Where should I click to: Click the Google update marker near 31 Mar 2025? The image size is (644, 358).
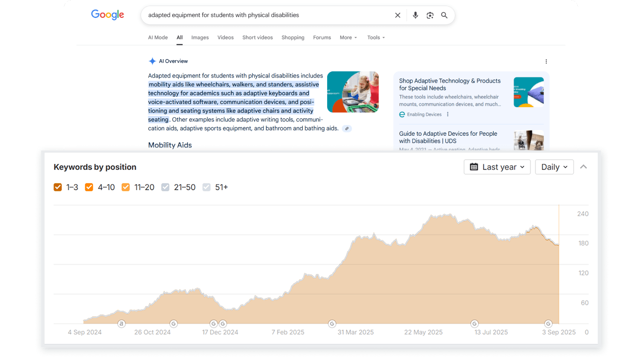(332, 323)
